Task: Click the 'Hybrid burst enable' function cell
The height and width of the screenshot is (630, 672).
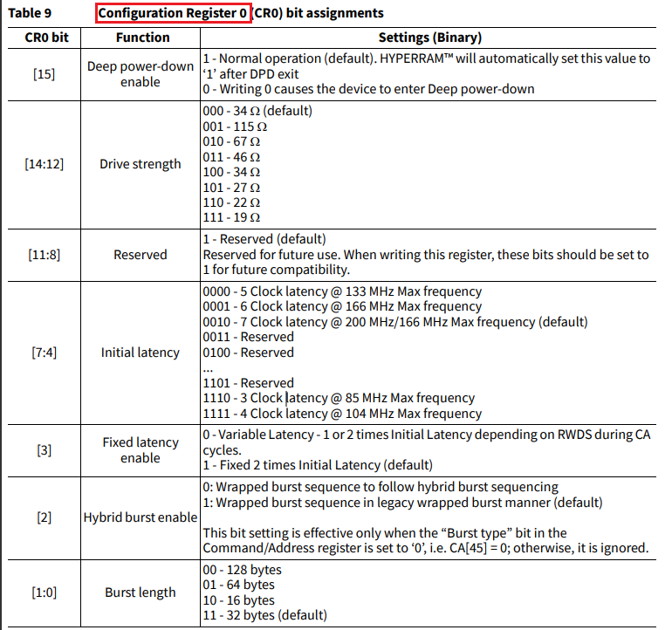Action: click(141, 517)
